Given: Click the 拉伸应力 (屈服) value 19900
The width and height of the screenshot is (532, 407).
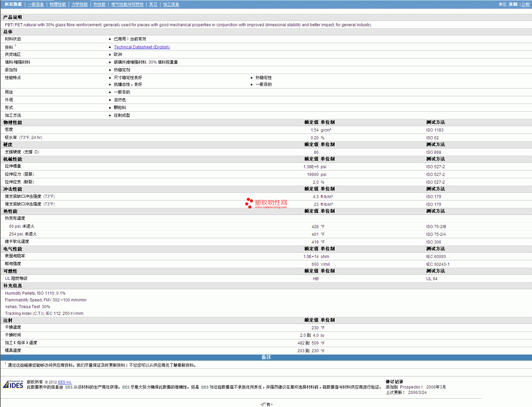Looking at the screenshot, I should tap(313, 175).
